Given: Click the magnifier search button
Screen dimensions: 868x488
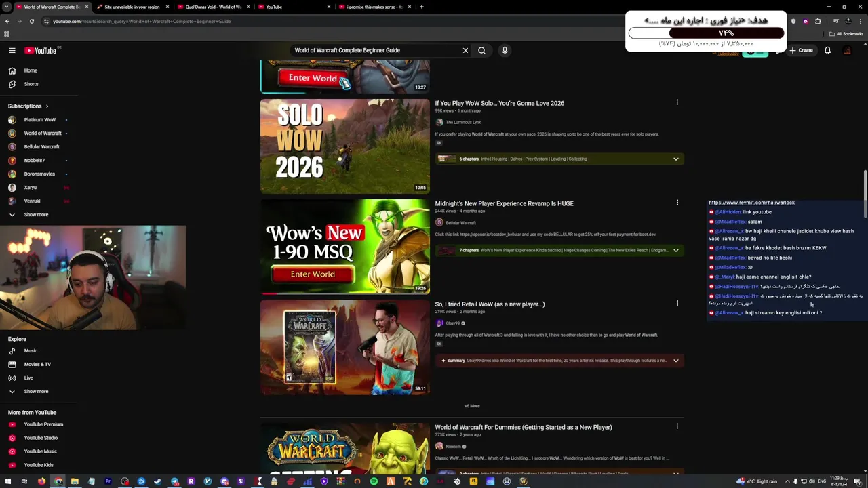Looking at the screenshot, I should pyautogui.click(x=481, y=50).
